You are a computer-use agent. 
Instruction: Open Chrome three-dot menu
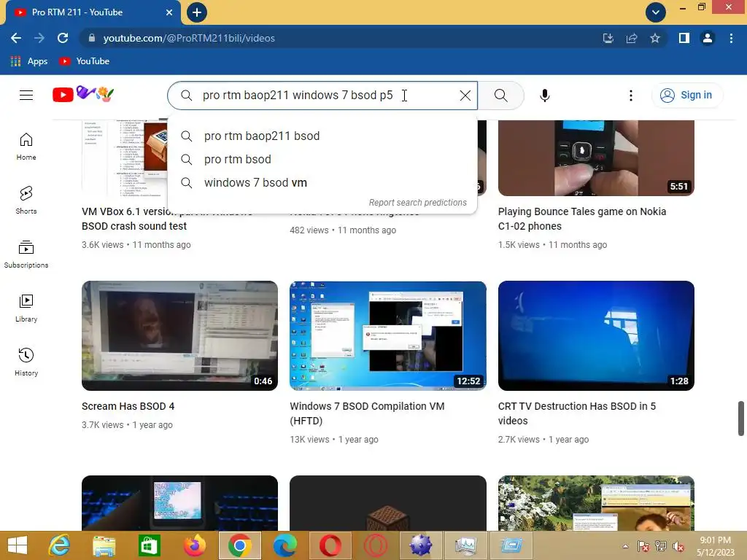pyautogui.click(x=731, y=38)
